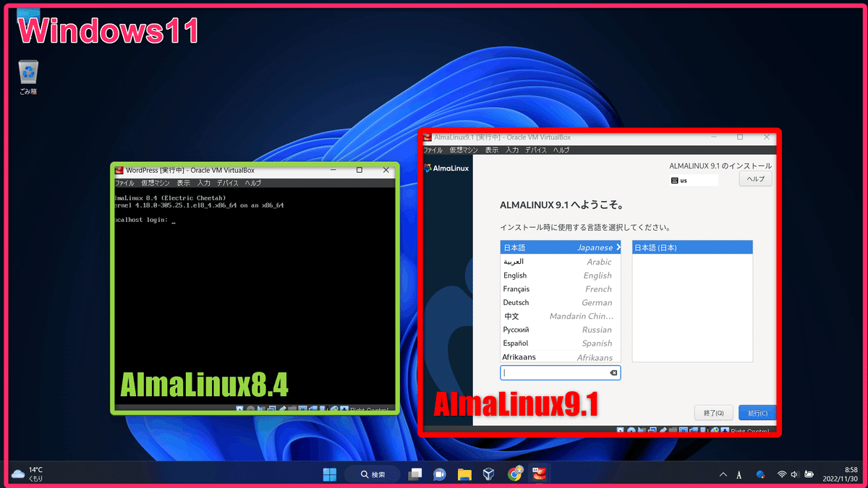Screen dimensions: 868x488
Task: Select the English language row
Action: coord(560,275)
